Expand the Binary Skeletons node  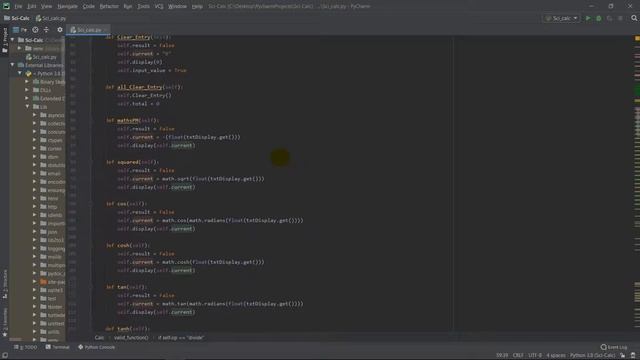click(x=27, y=82)
